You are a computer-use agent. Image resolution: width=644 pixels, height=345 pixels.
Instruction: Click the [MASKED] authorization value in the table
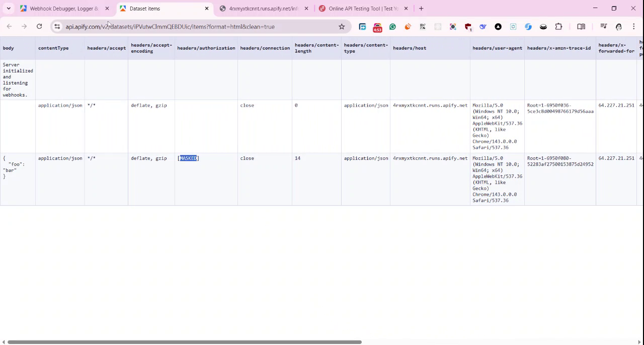tap(188, 158)
